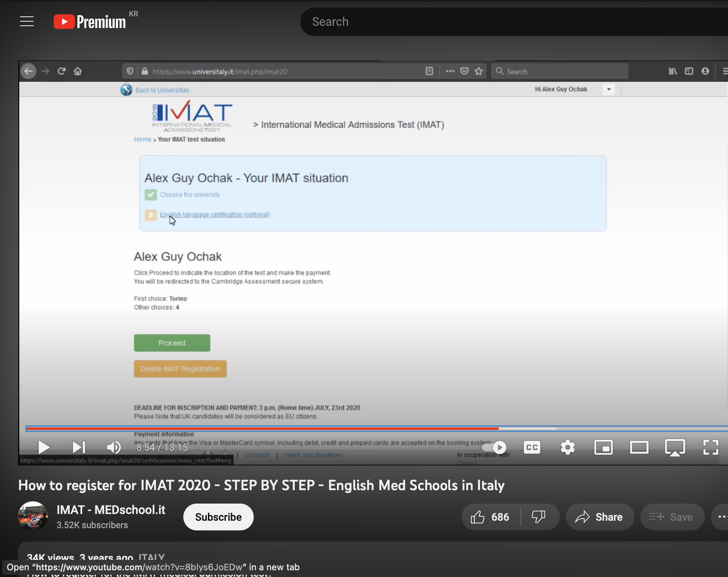The image size is (728, 577).
Task: Click the YouTube search field
Action: coord(514,22)
